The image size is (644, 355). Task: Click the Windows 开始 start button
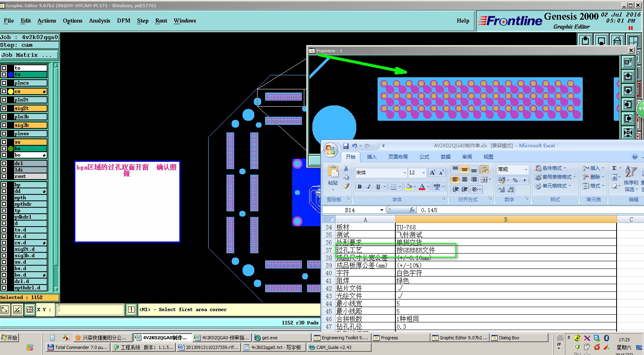click(10, 338)
